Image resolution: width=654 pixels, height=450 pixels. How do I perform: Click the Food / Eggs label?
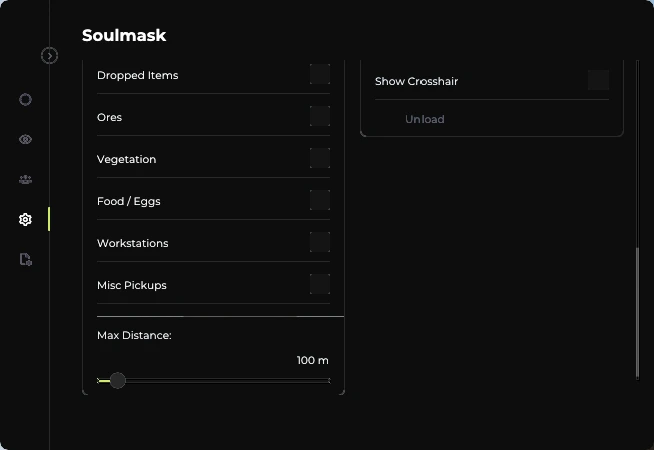[128, 201]
